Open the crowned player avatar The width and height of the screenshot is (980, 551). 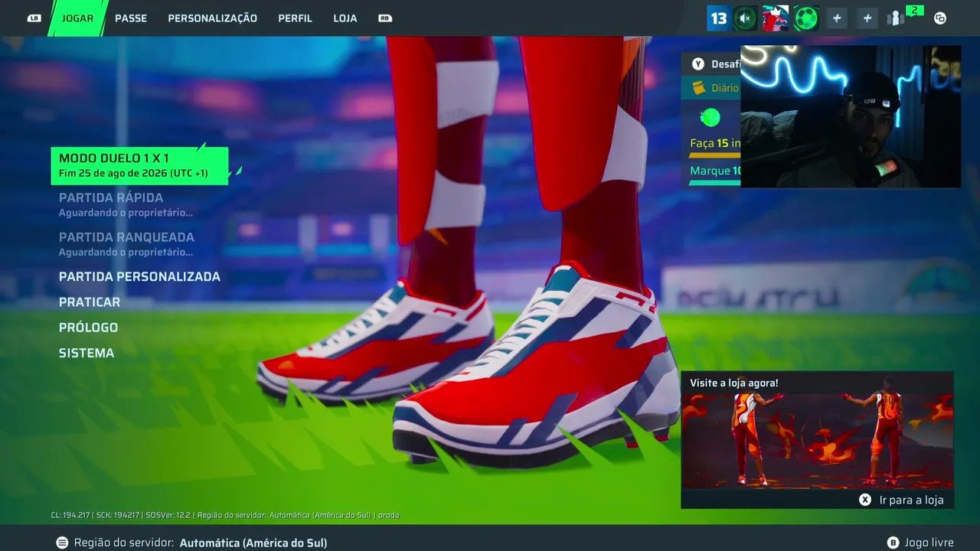pos(776,18)
